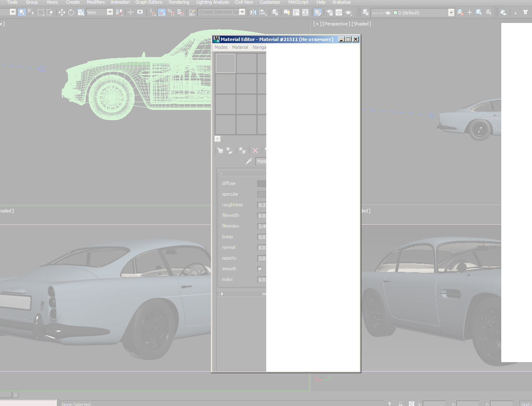Toggle the smooth checkbox
532x406 pixels.
[260, 269]
